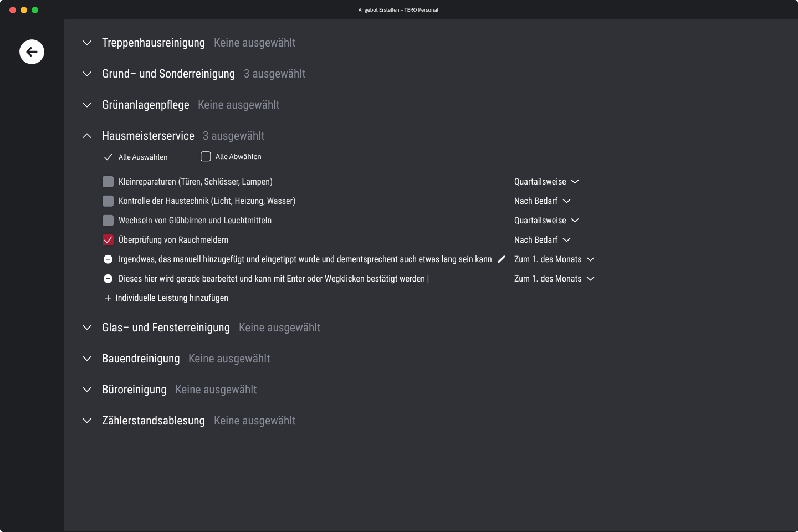Enable Wechseln von Glühbirnen und Leuchtmitteln

[x=108, y=221]
